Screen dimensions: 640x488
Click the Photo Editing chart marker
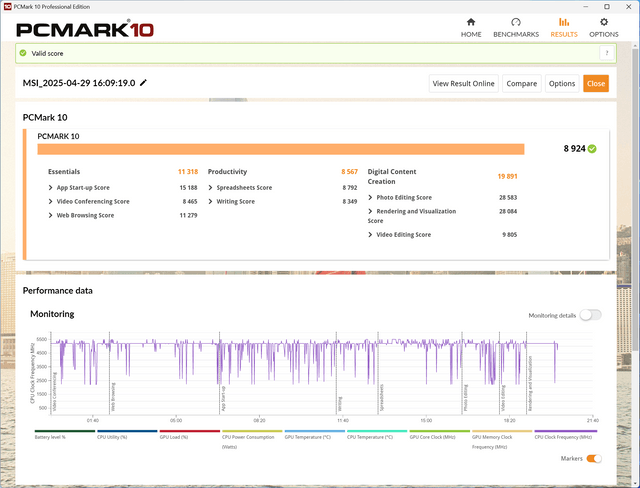pyautogui.click(x=466, y=398)
